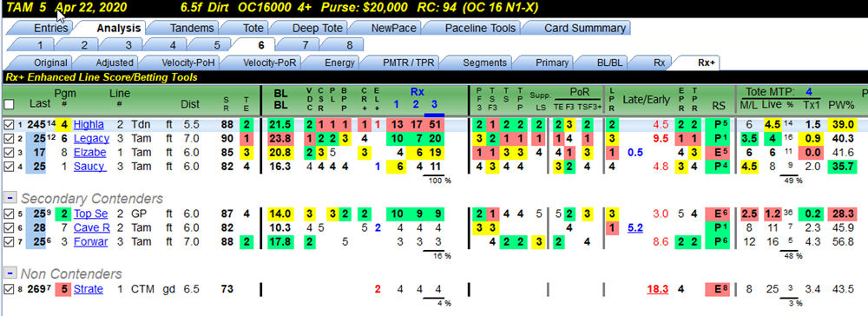Image resolution: width=868 pixels, height=316 pixels.
Task: Uncheck the Highla row checkbox
Action: (9, 124)
